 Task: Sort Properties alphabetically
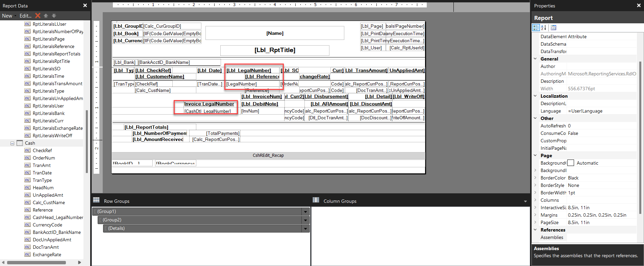tap(544, 28)
